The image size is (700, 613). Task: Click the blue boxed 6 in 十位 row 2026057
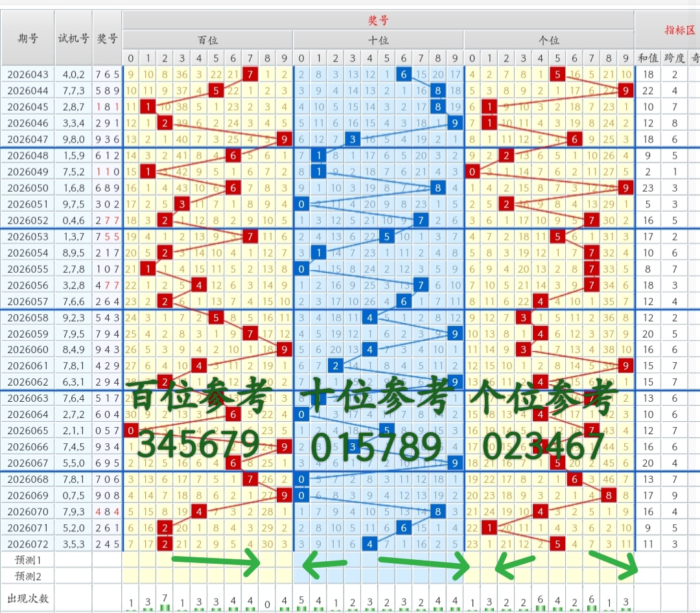click(403, 301)
